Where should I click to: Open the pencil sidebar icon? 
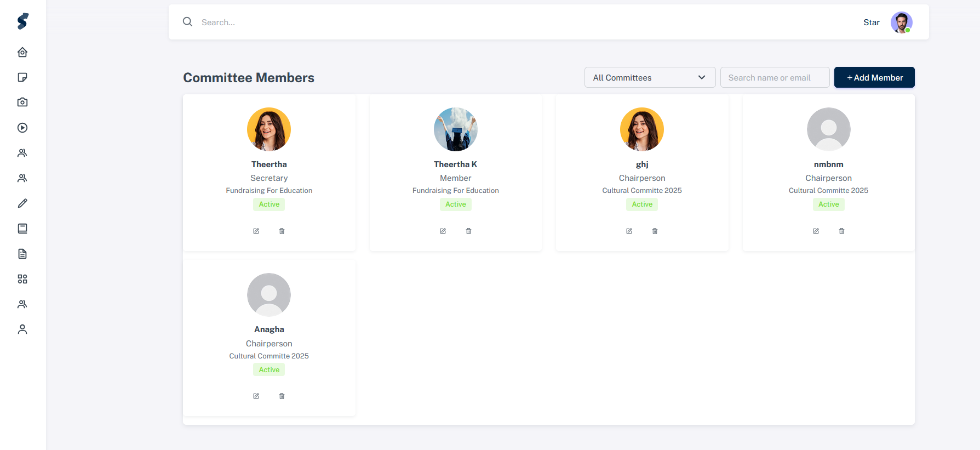(x=22, y=203)
